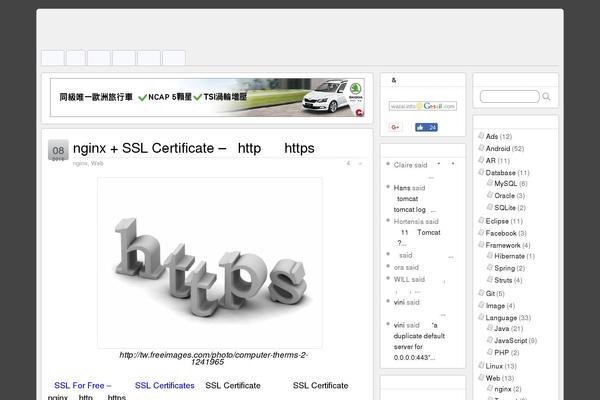The height and width of the screenshot is (400, 600).
Task: Open the Web tag under post title
Action: [x=97, y=163]
